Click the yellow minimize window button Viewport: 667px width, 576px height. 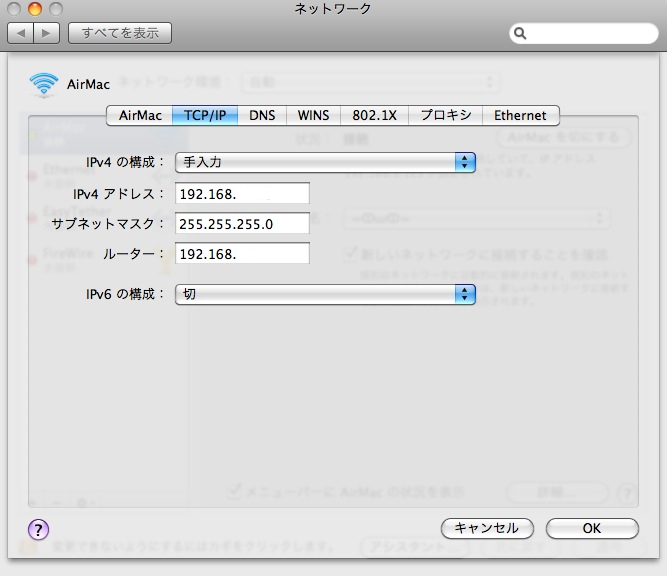click(x=35, y=9)
